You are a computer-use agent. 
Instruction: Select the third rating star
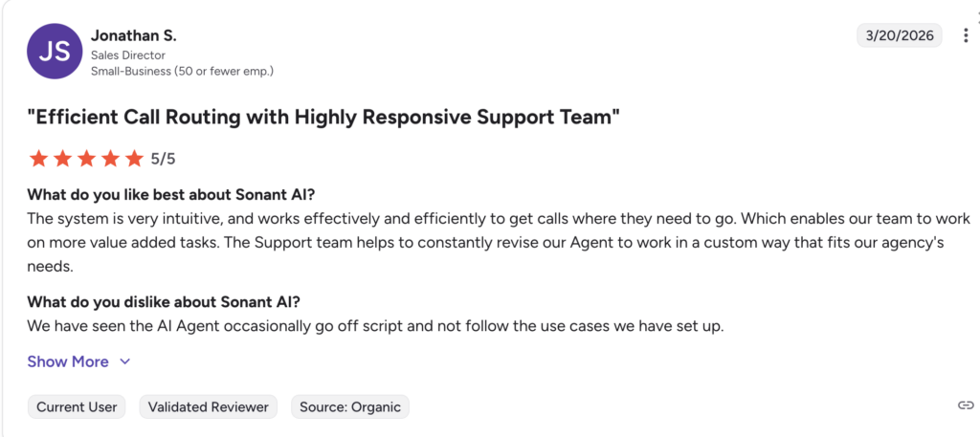86,158
